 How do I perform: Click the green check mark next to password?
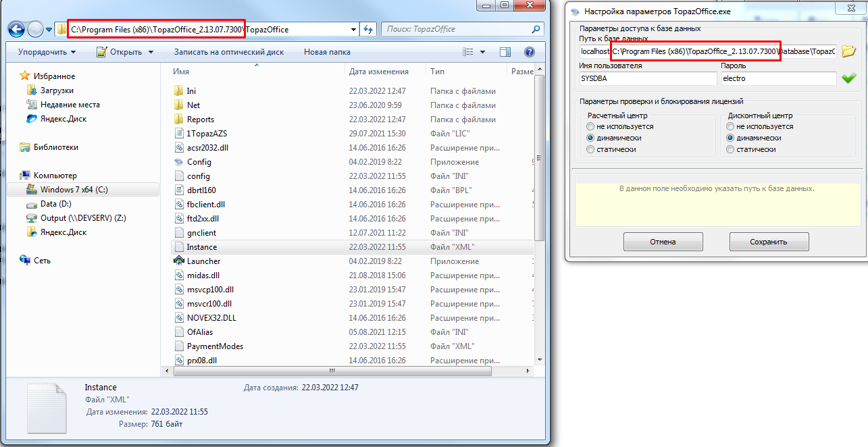point(848,78)
